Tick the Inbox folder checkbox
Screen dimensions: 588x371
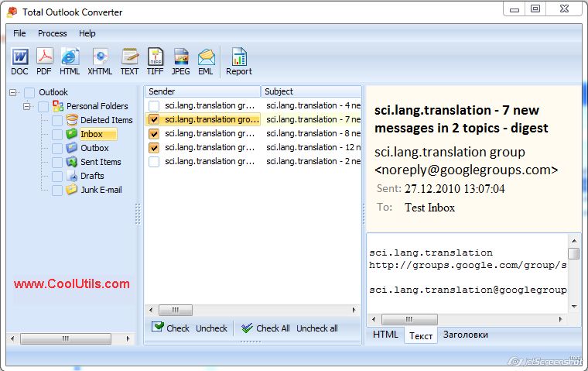(x=57, y=135)
